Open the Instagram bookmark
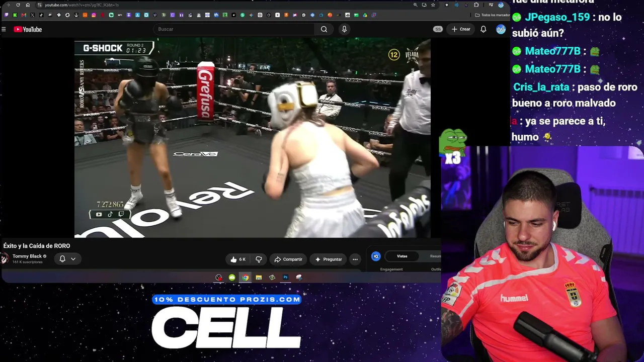The image size is (644, 362). click(x=94, y=15)
